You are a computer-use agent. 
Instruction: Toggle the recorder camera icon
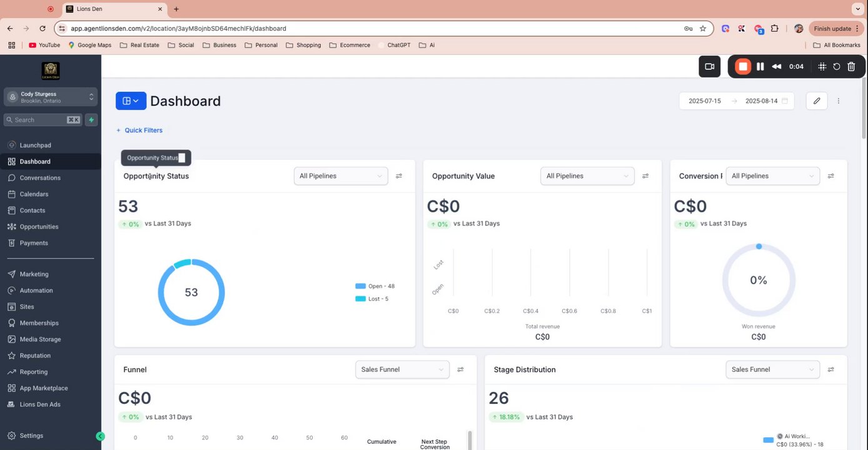[710, 66]
